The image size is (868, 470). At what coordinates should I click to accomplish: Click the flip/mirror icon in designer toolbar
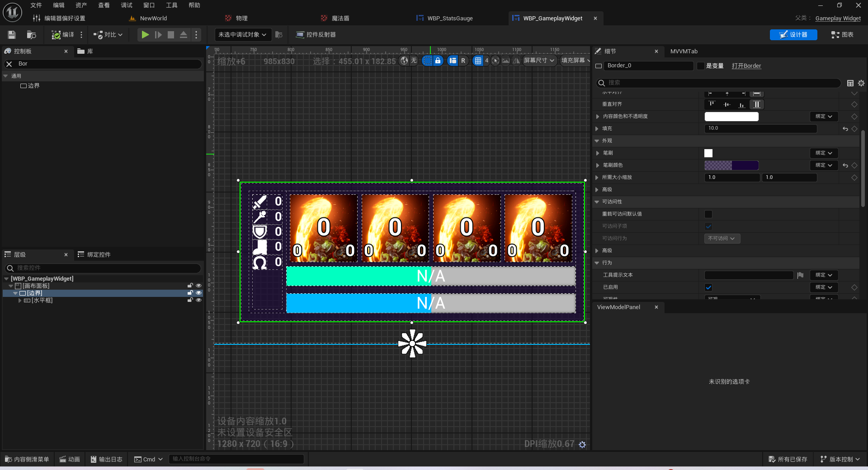(x=516, y=61)
